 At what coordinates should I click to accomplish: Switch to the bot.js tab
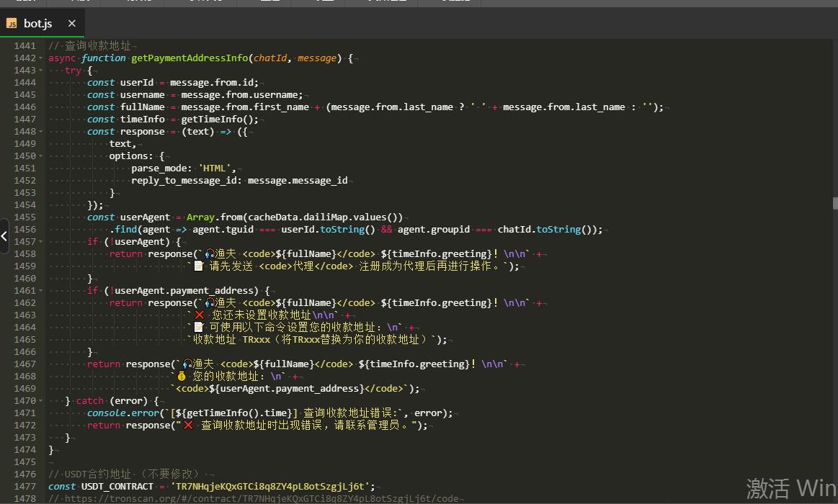coord(37,24)
